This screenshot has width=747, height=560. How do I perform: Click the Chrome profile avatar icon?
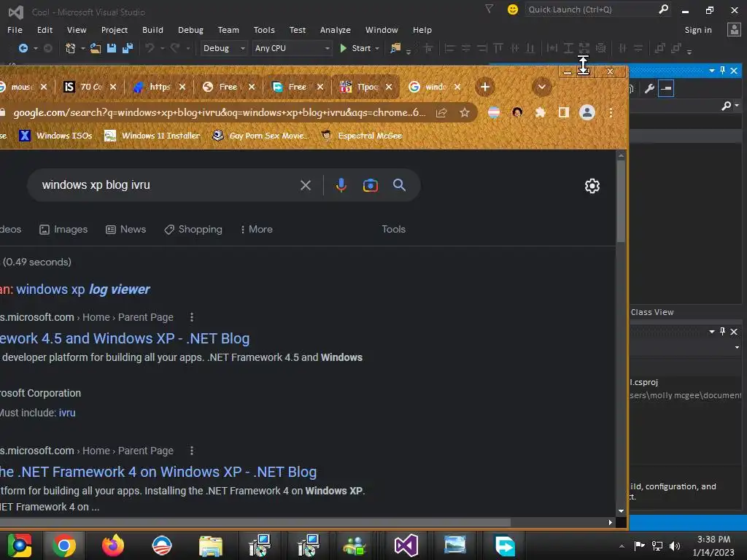coord(587,112)
